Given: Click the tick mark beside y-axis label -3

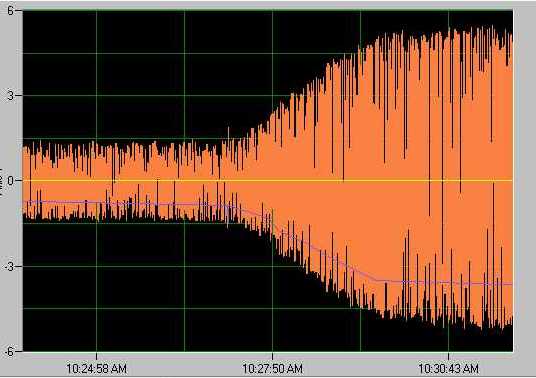Looking at the screenshot, I should pos(18,266).
